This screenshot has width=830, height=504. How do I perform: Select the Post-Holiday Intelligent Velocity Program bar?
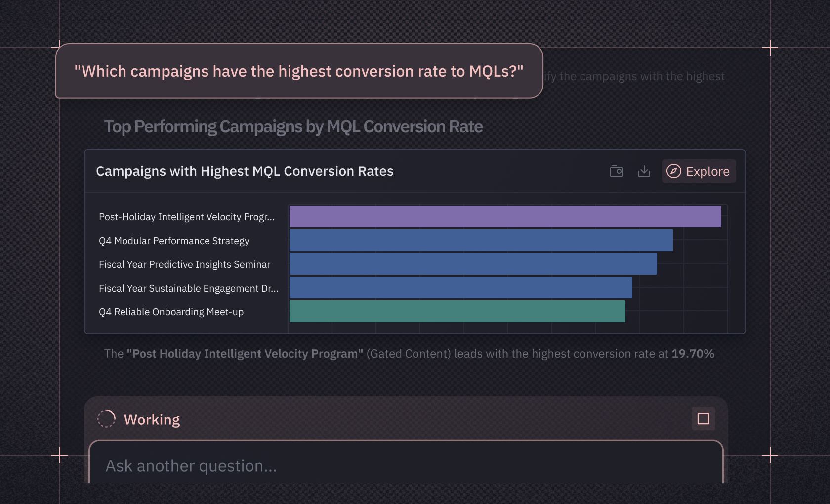click(504, 216)
